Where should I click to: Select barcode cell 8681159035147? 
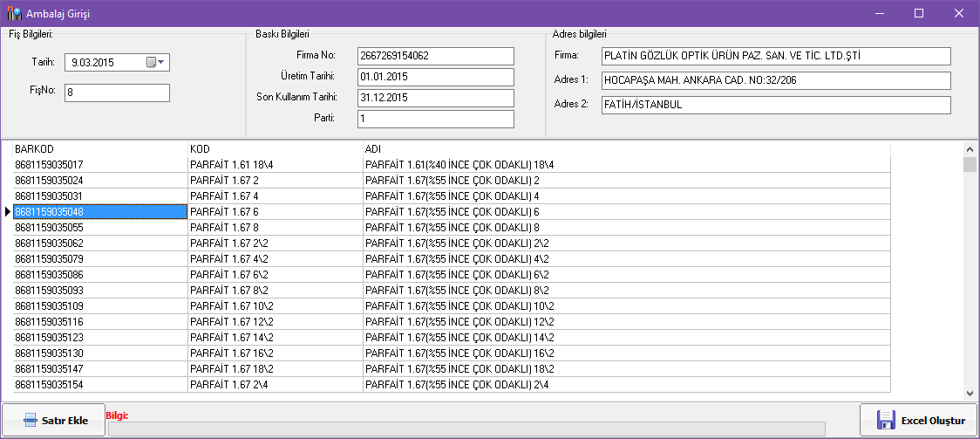click(100, 369)
